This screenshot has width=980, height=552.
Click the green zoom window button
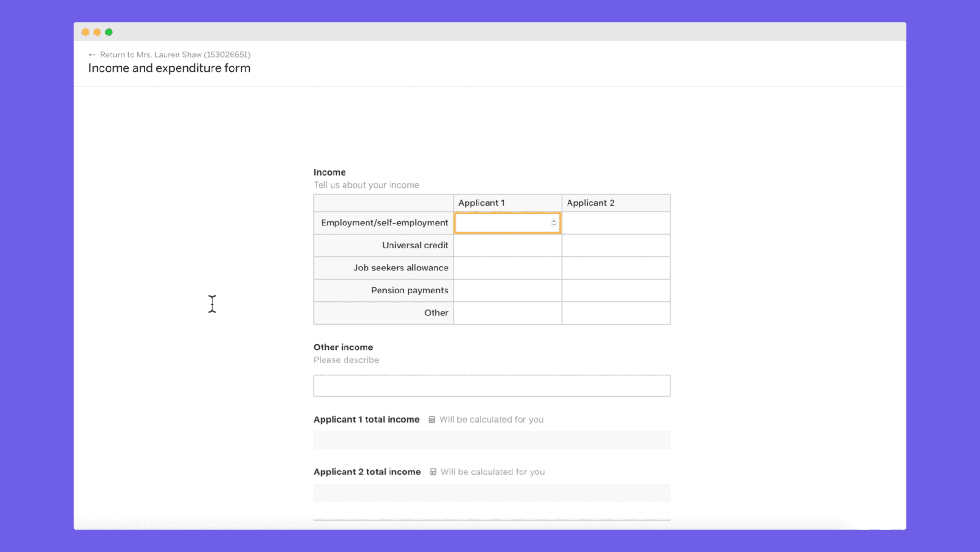pos(109,32)
